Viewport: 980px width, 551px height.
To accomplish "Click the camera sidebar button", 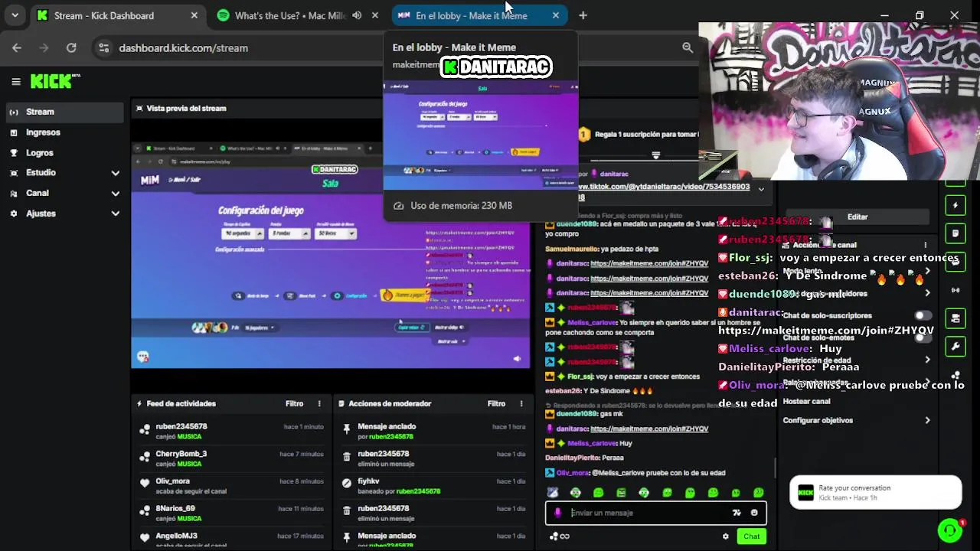I will tap(955, 318).
